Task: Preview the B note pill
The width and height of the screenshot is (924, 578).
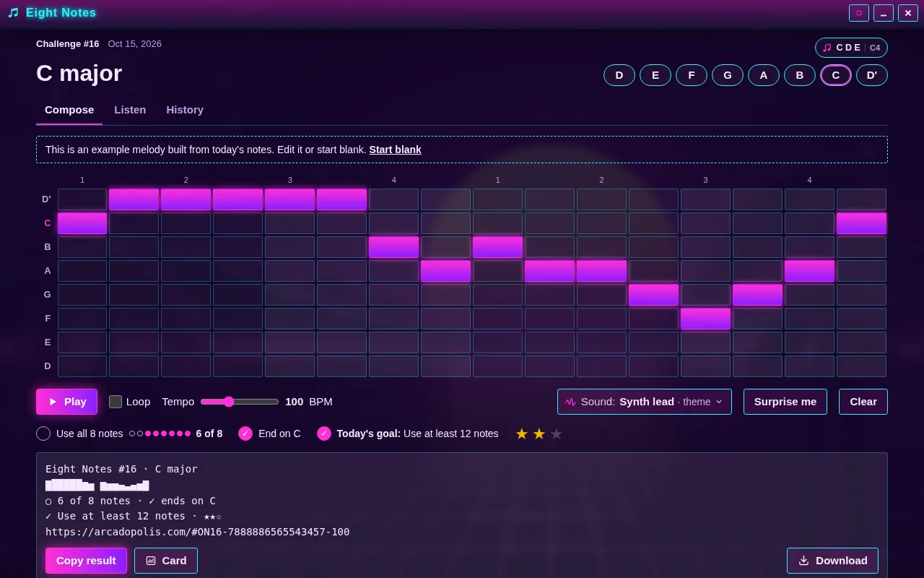Action: click(800, 75)
